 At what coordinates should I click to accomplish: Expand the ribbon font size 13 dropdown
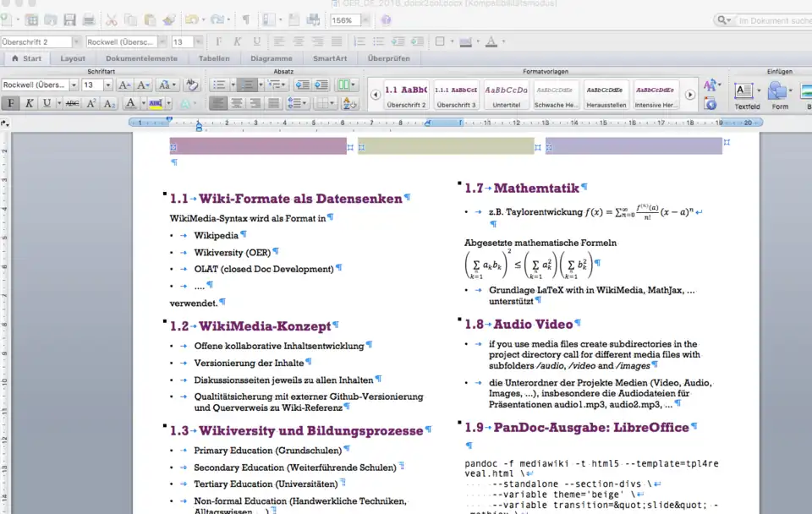point(110,85)
